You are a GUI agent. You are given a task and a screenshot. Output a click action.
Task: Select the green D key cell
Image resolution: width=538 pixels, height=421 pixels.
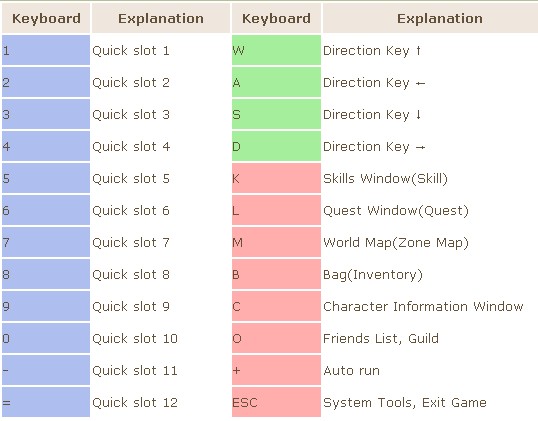coord(276,146)
